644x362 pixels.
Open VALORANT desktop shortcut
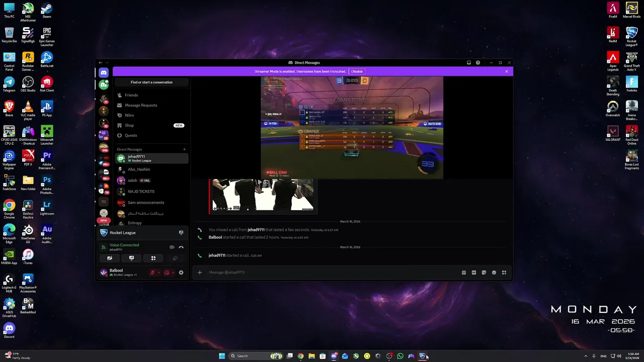pyautogui.click(x=613, y=133)
